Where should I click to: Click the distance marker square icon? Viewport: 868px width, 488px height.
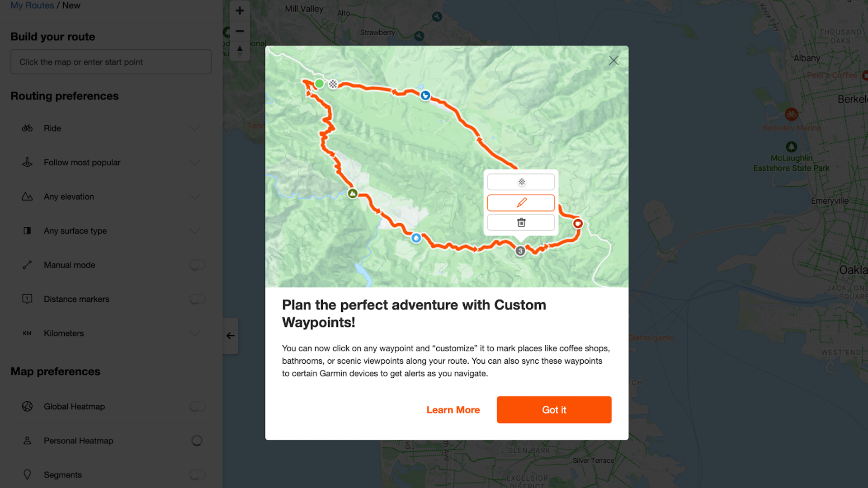pyautogui.click(x=27, y=299)
